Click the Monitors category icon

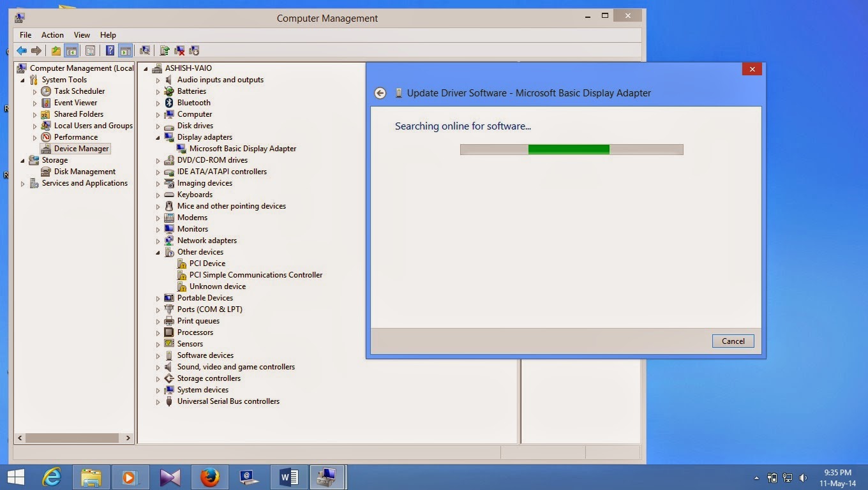click(169, 229)
